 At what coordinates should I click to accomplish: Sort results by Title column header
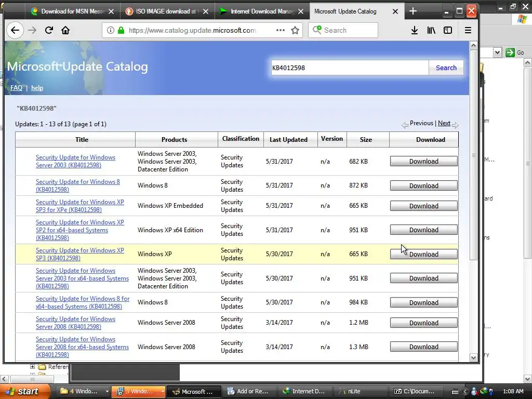pos(82,139)
